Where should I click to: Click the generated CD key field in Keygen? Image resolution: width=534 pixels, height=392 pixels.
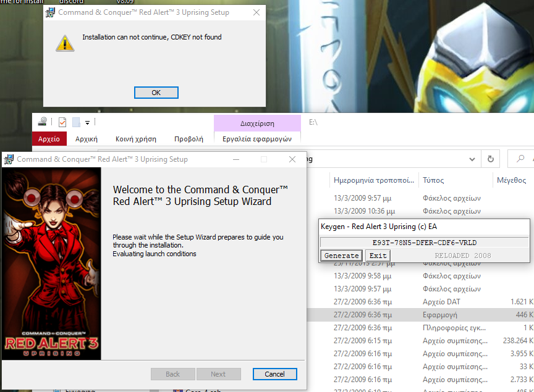coord(425,243)
